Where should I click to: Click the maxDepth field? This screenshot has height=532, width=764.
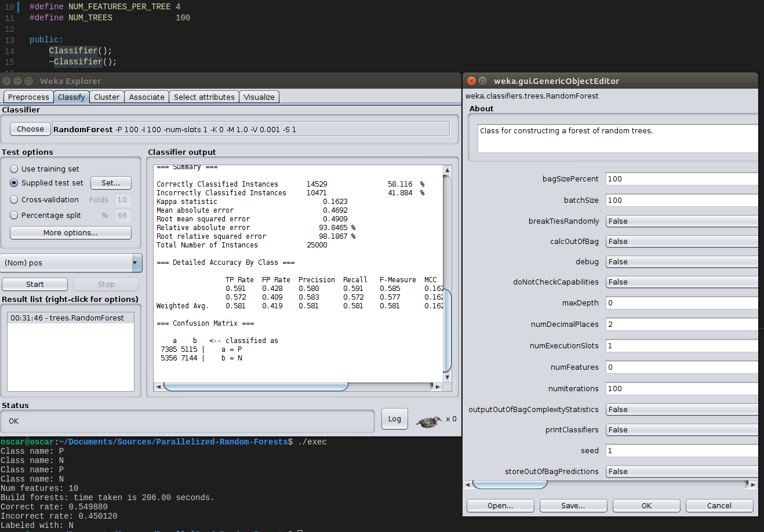pos(682,303)
